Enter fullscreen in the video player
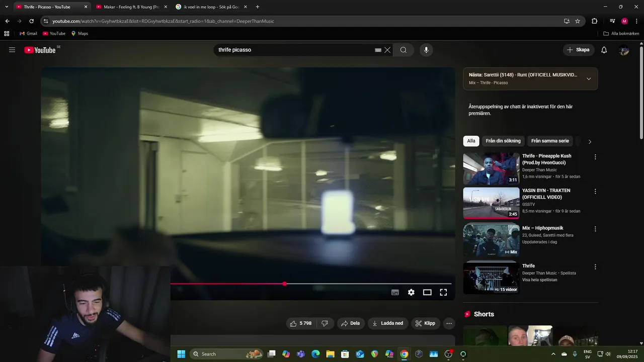 click(443, 292)
